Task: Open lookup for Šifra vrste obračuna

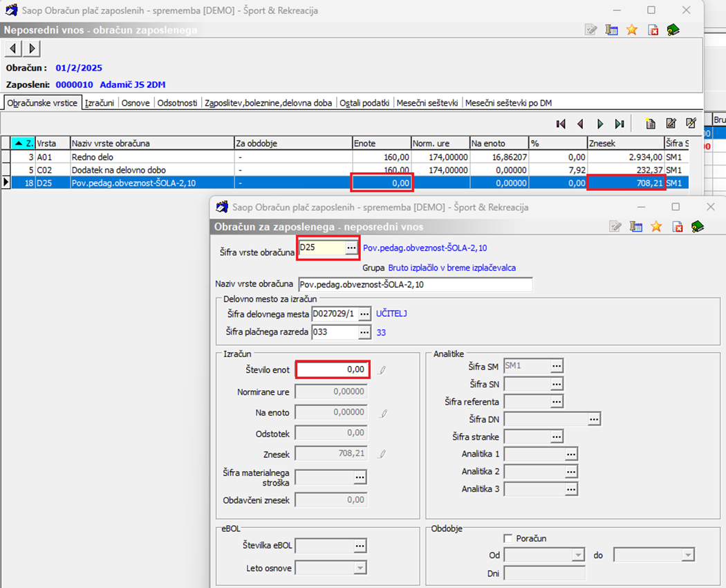Action: point(351,248)
